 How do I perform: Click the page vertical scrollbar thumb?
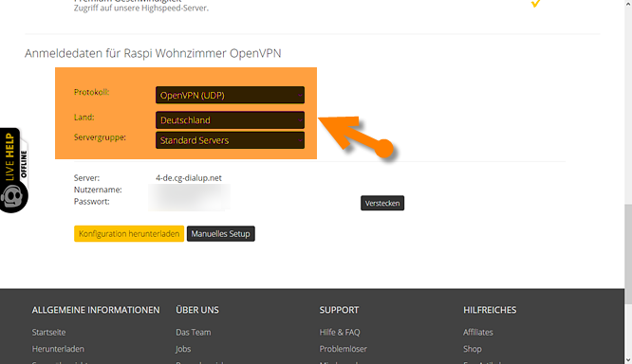point(628,254)
